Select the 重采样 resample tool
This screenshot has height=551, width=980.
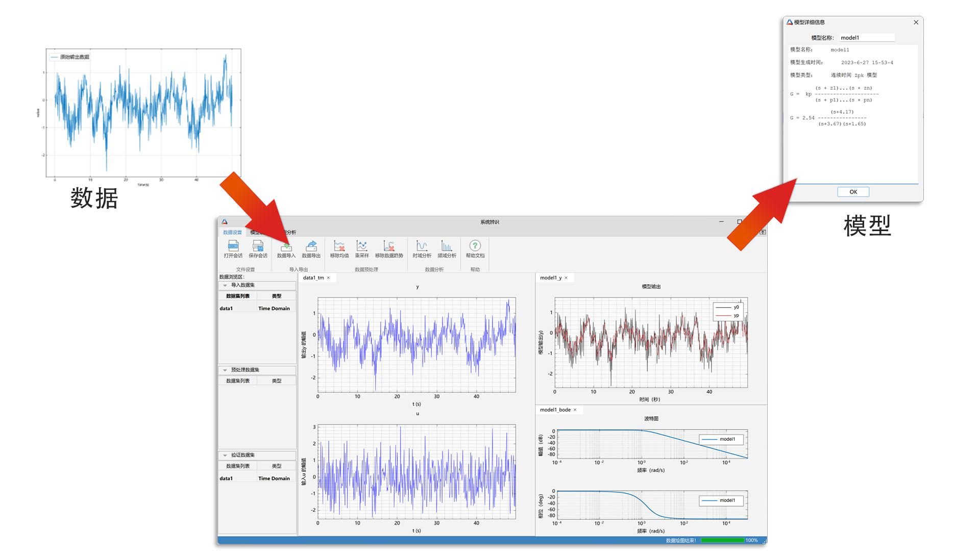click(x=362, y=246)
